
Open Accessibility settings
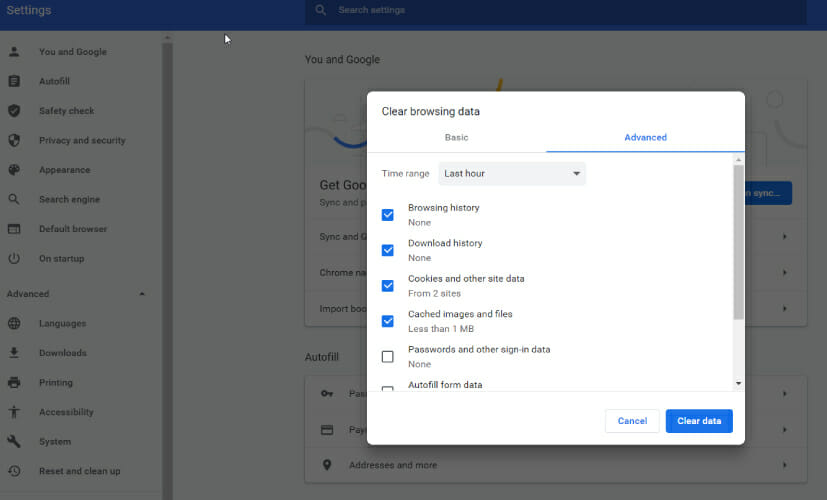point(66,412)
